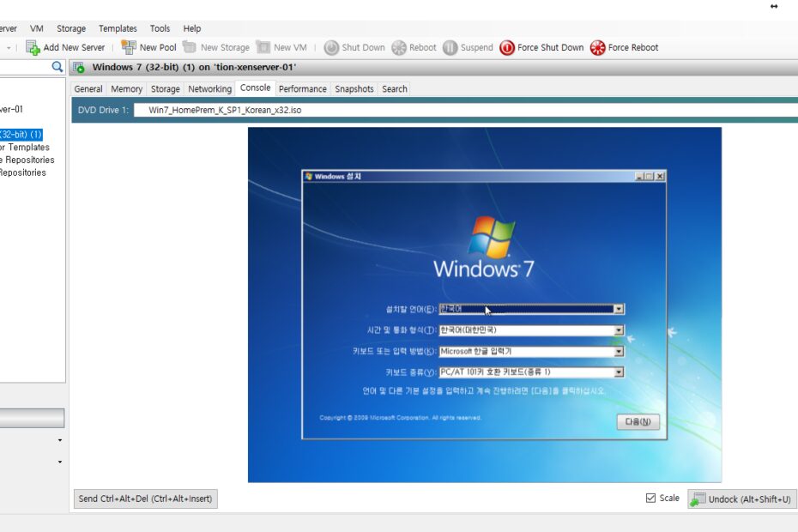The image size is (798, 532).
Task: Open the VM menu
Action: tap(37, 28)
